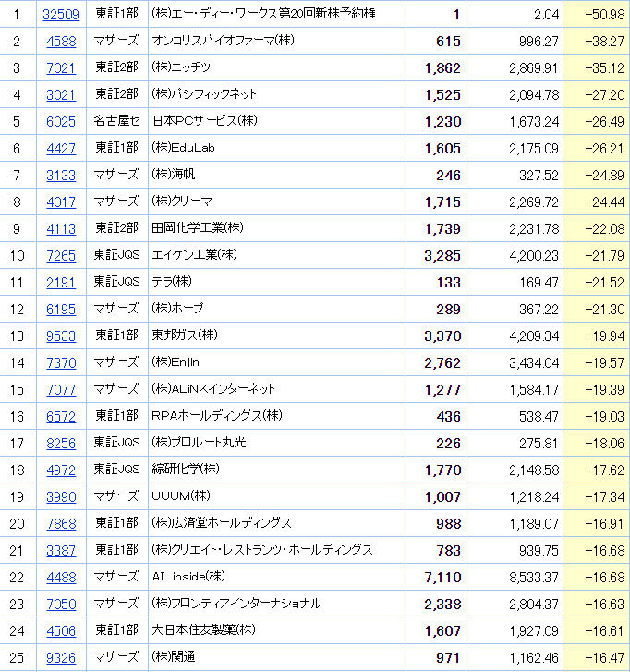
Task: Click the -50.98 percentage value
Action: click(x=605, y=15)
